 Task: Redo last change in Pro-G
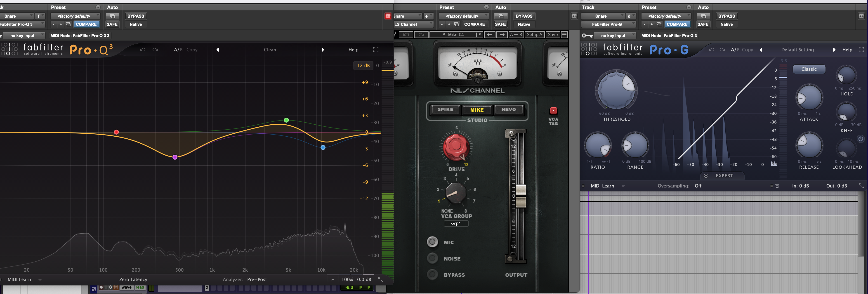click(x=722, y=50)
